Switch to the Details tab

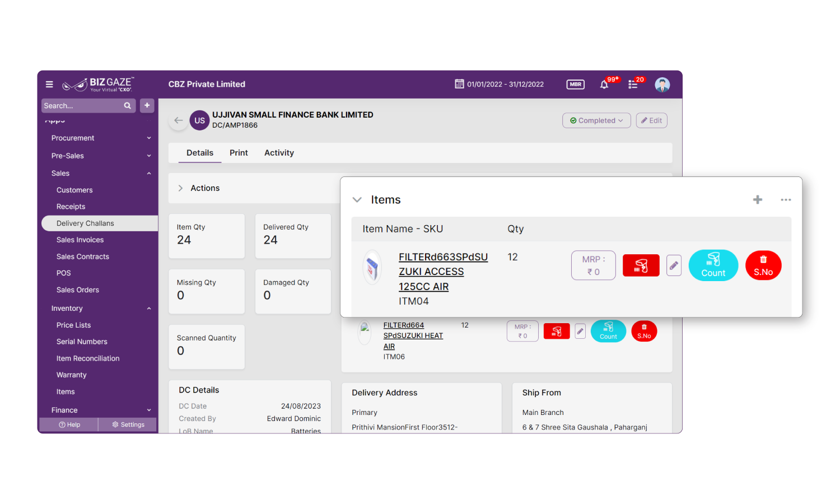pos(200,153)
